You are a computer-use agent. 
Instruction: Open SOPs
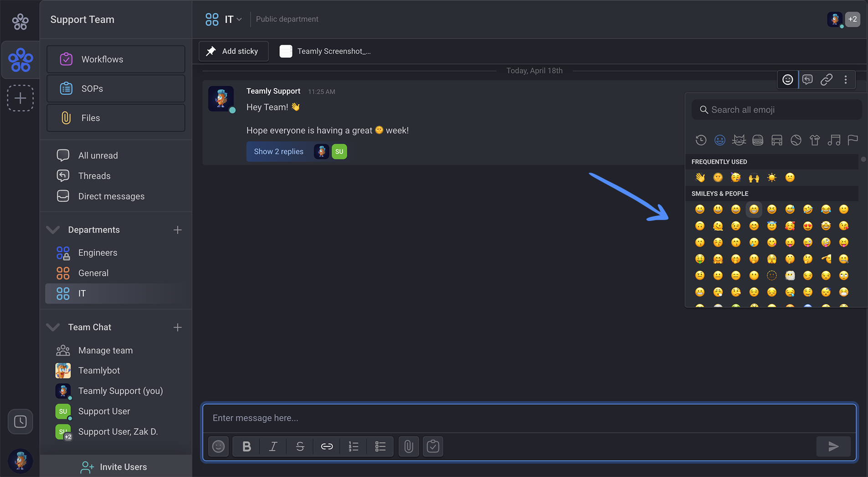(x=116, y=88)
